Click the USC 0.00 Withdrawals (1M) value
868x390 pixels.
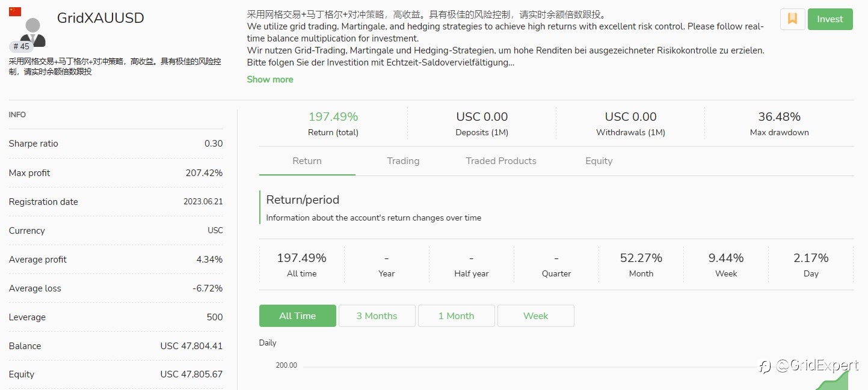tap(630, 117)
